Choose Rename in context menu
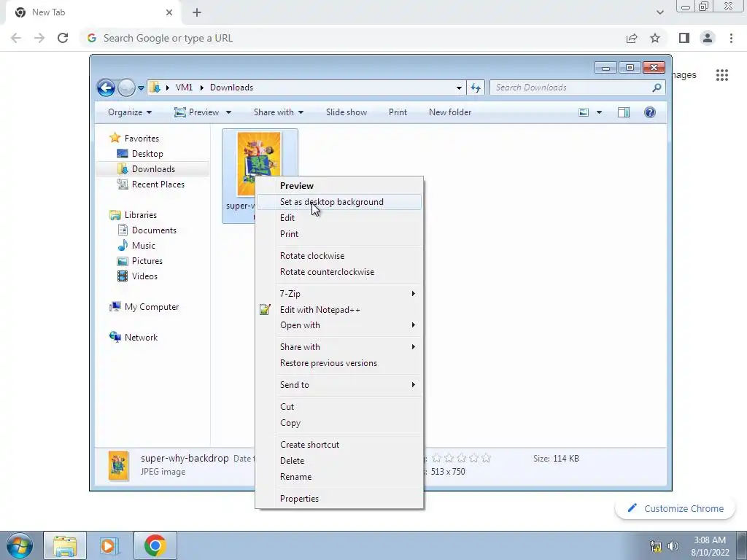 click(339, 477)
